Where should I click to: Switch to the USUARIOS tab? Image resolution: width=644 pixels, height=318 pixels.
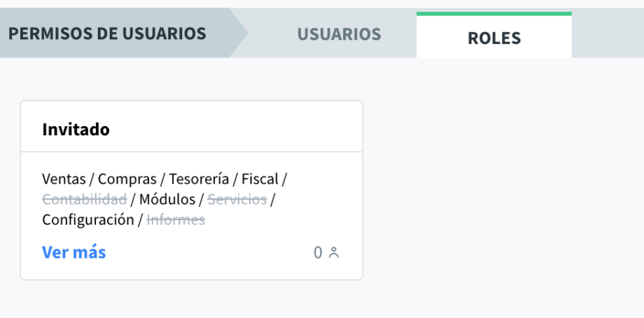point(339,34)
